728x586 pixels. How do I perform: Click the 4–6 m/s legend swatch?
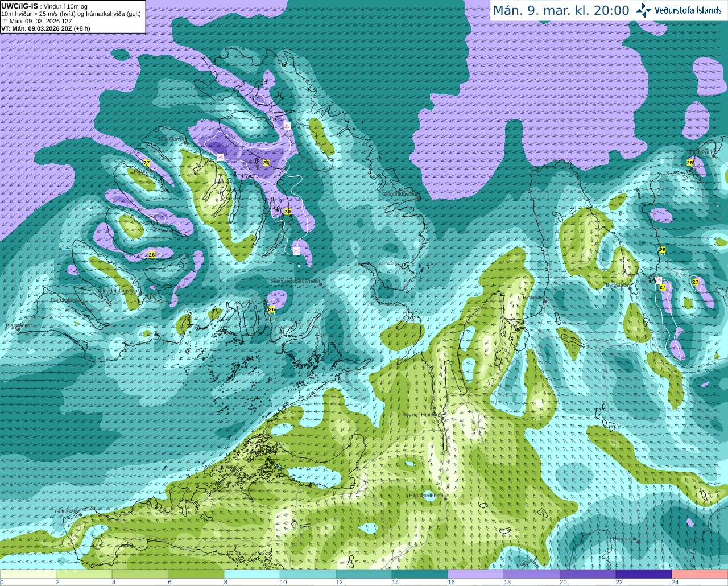[140, 574]
